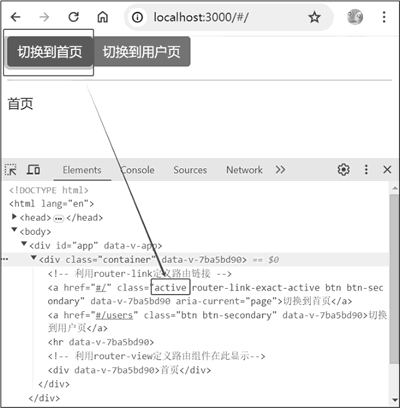Open the Chrome three-dot menu
The image size is (400, 408).
pyautogui.click(x=384, y=17)
